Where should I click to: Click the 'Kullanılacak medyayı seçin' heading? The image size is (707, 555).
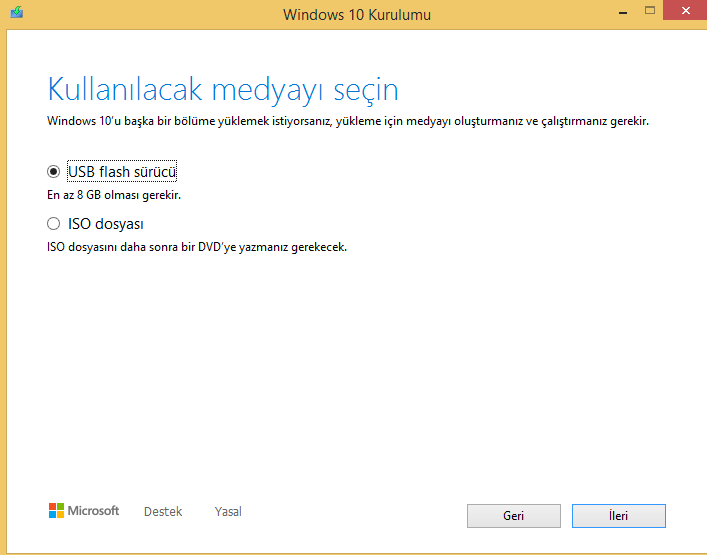(x=223, y=90)
